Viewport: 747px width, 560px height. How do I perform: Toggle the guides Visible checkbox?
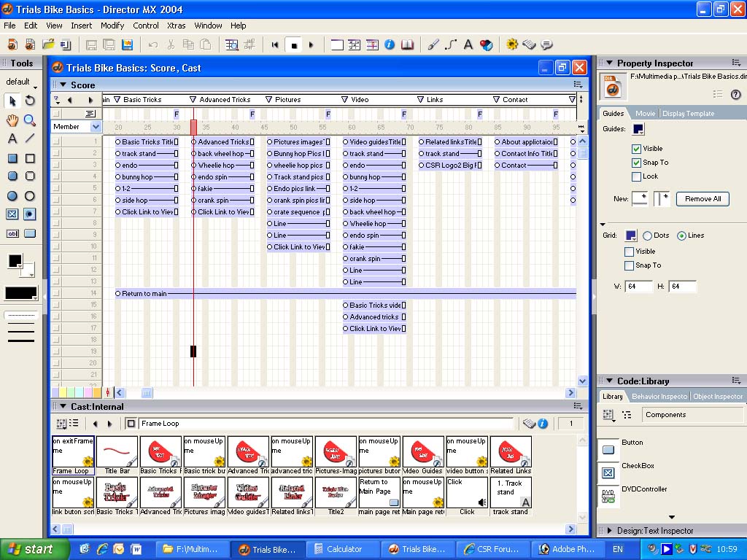[x=636, y=149]
